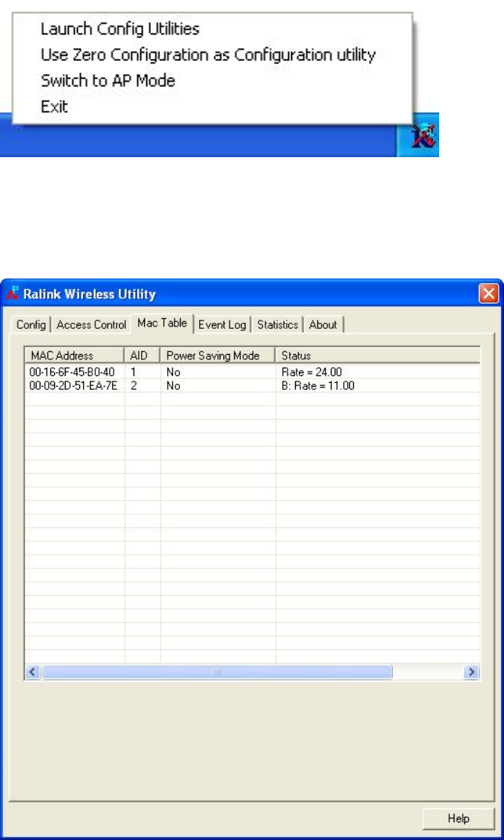Click the AID column header
This screenshot has height=840, width=504.
pos(143,356)
